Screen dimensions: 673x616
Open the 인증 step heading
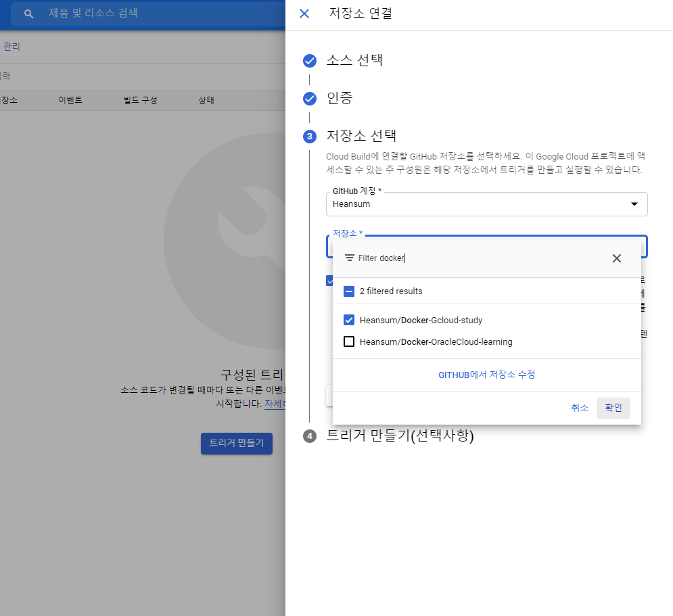point(340,98)
